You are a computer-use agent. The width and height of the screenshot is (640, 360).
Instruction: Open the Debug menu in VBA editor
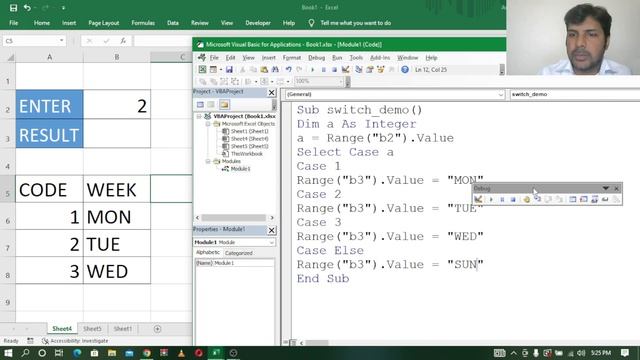point(316,58)
